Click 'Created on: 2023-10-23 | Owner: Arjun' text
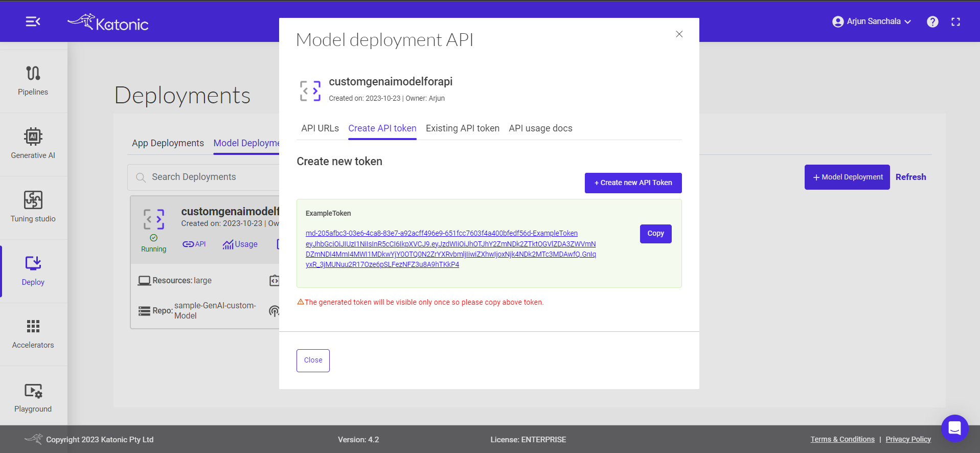980x453 pixels. pos(386,98)
